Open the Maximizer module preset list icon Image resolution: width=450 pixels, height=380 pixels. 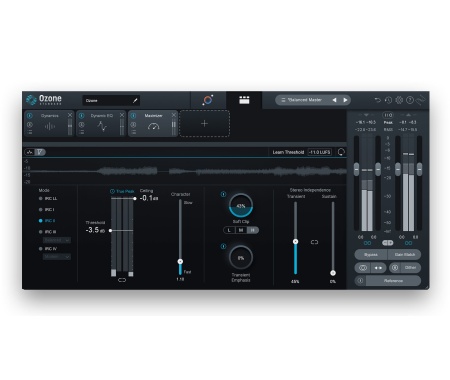(133, 132)
